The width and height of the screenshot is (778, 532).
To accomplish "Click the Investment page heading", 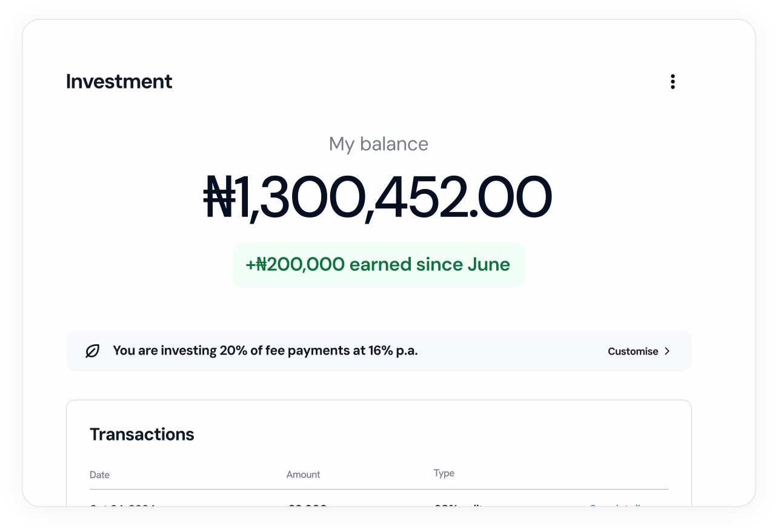I will point(119,82).
